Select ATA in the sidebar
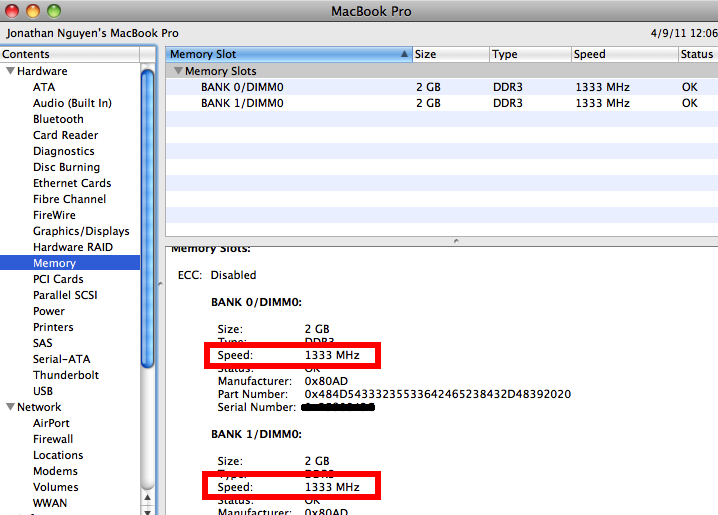 coord(44,87)
